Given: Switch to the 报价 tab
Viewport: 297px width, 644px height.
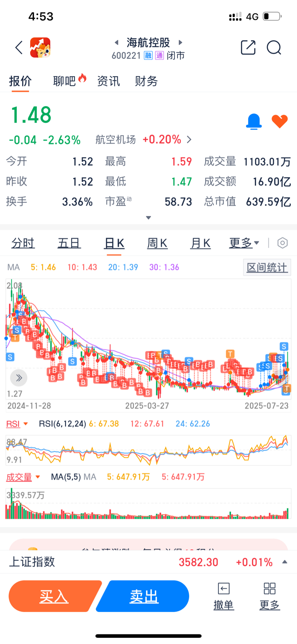Looking at the screenshot, I should pos(20,81).
